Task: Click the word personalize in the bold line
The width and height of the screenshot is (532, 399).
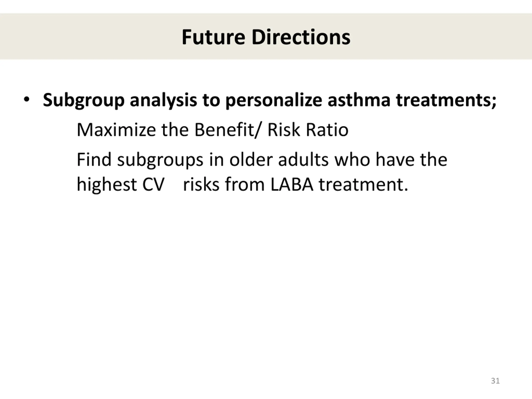Action: [273, 100]
